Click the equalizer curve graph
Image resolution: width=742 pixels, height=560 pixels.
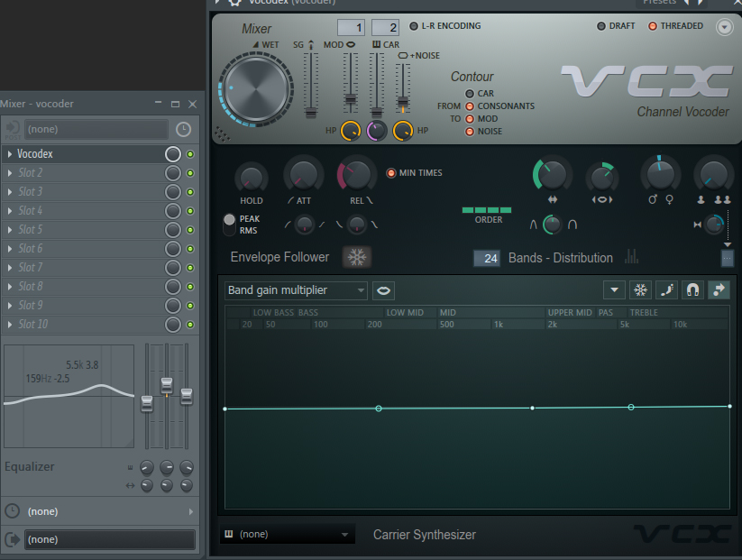[x=69, y=396]
